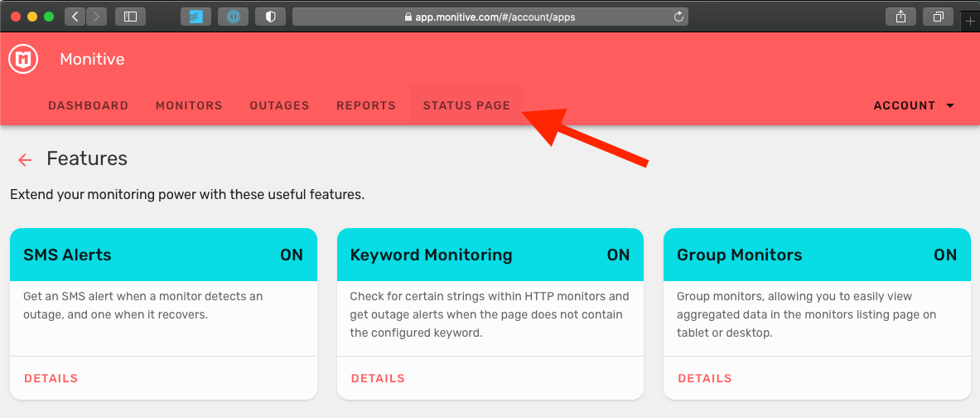
Task: Click the Keyword Monitoring card title
Action: pyautogui.click(x=432, y=255)
